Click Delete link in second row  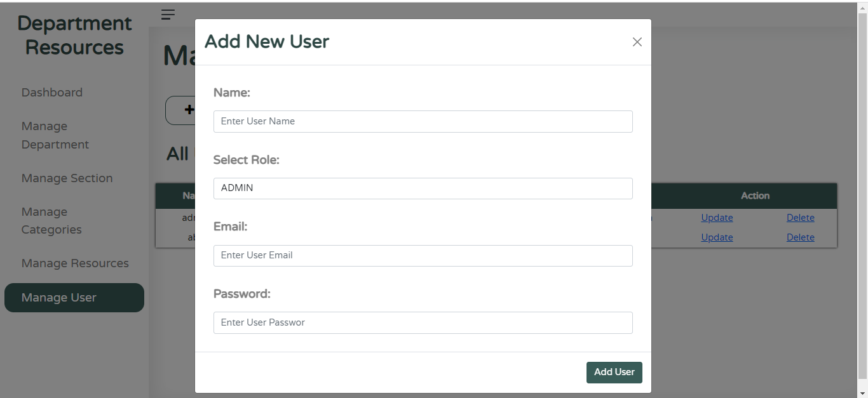(800, 237)
